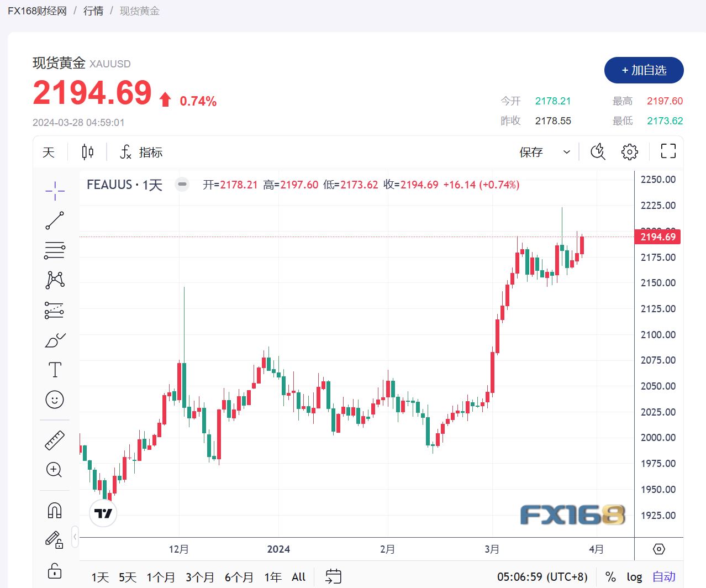
Task: Open the emoji sticker tool
Action: click(x=54, y=400)
